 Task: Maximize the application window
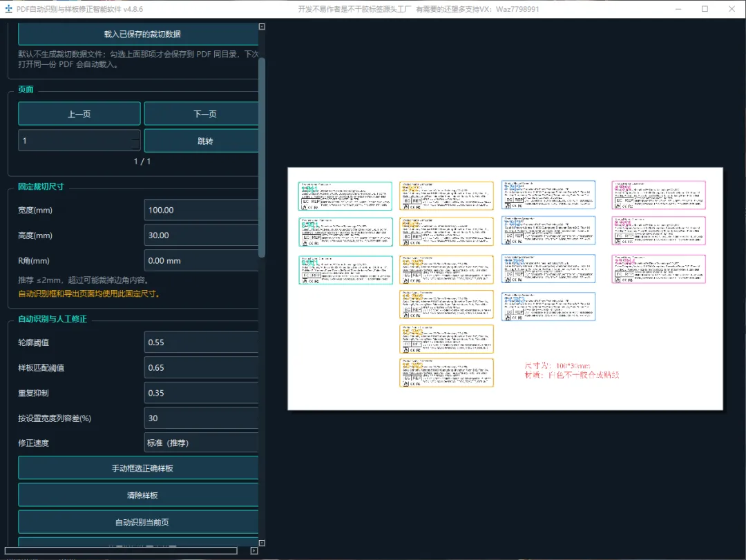[705, 9]
